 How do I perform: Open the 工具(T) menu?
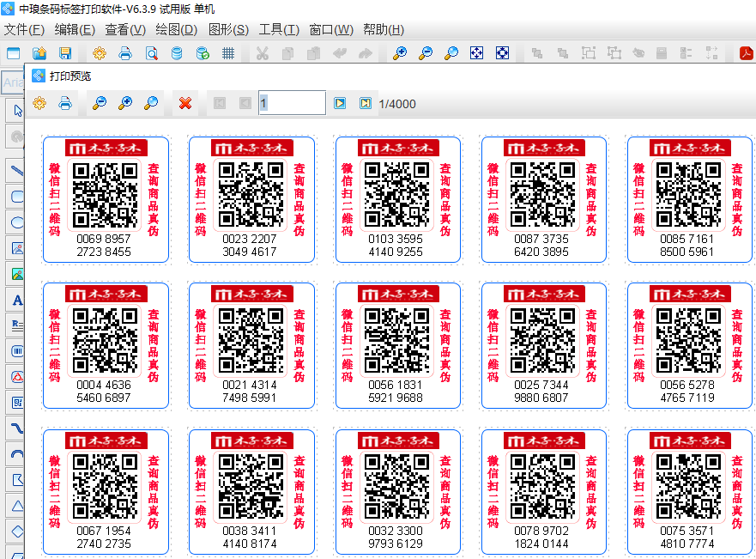(x=279, y=29)
